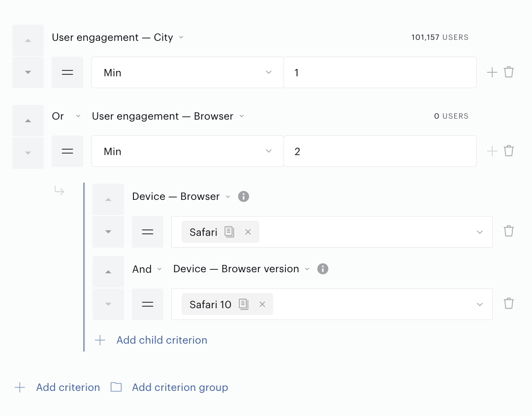Copy the Safari tag value
The width and height of the screenshot is (532, 416).
(229, 232)
